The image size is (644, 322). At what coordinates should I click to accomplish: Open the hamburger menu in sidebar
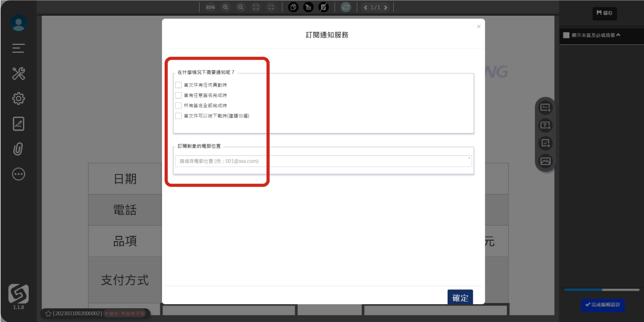tap(18, 48)
